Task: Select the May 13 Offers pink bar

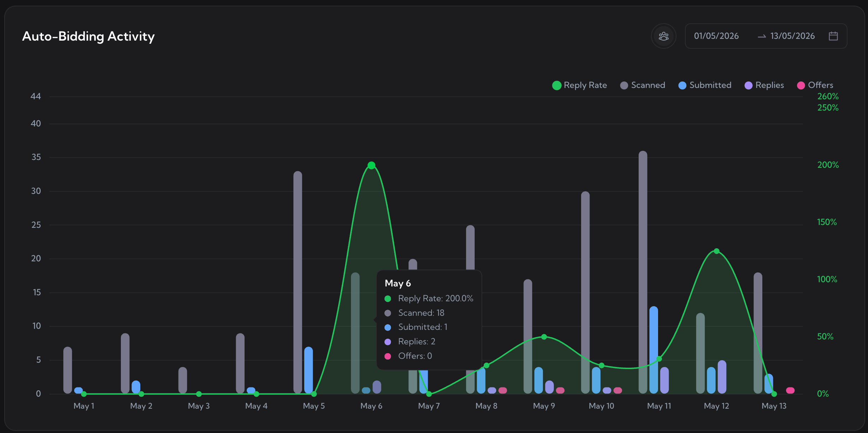Action: pos(790,390)
